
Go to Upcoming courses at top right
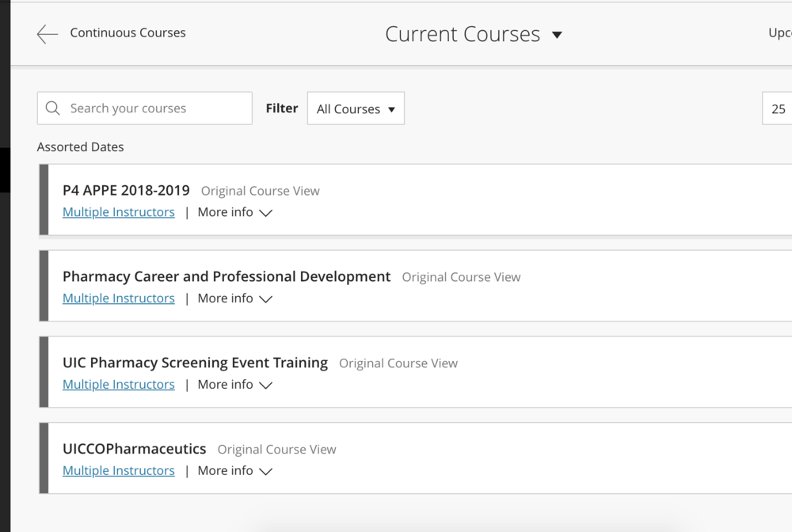779,33
